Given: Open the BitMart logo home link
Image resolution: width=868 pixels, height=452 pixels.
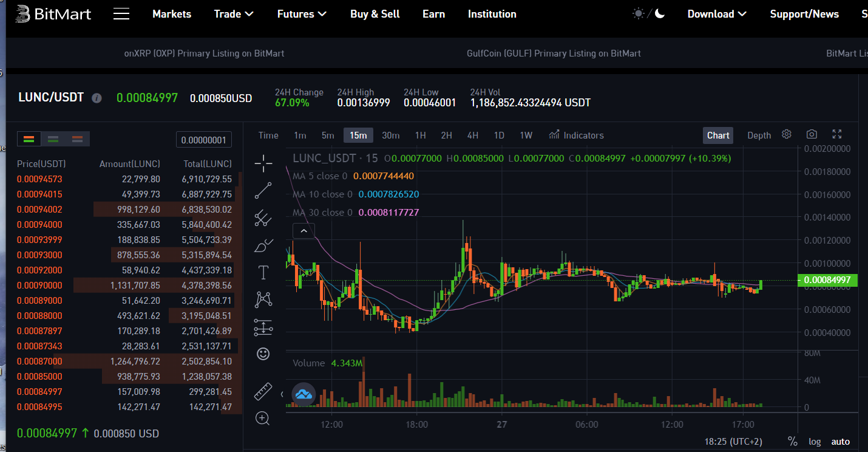Looking at the screenshot, I should tap(53, 14).
